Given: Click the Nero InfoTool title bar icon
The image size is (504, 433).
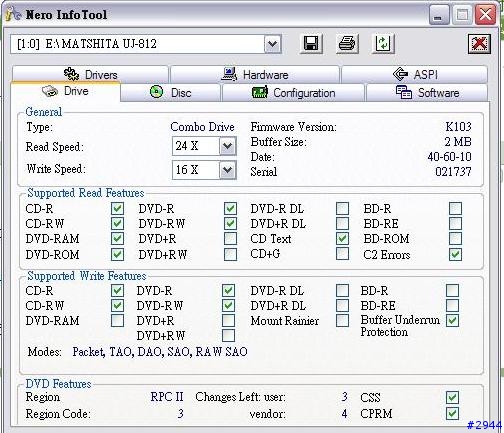Looking at the screenshot, I should [14, 14].
